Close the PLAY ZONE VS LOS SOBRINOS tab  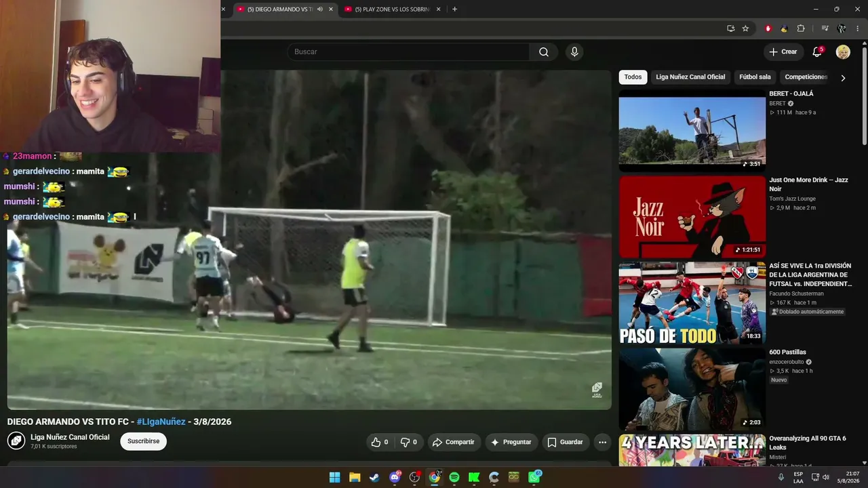pyautogui.click(x=439, y=9)
